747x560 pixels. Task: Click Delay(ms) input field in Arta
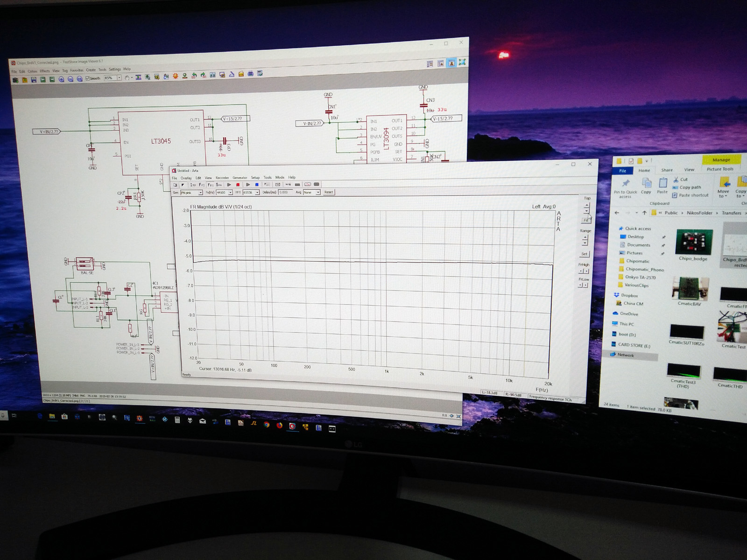click(x=285, y=192)
